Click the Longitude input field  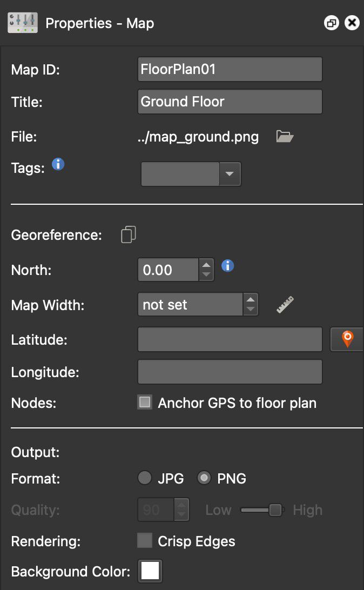point(230,372)
